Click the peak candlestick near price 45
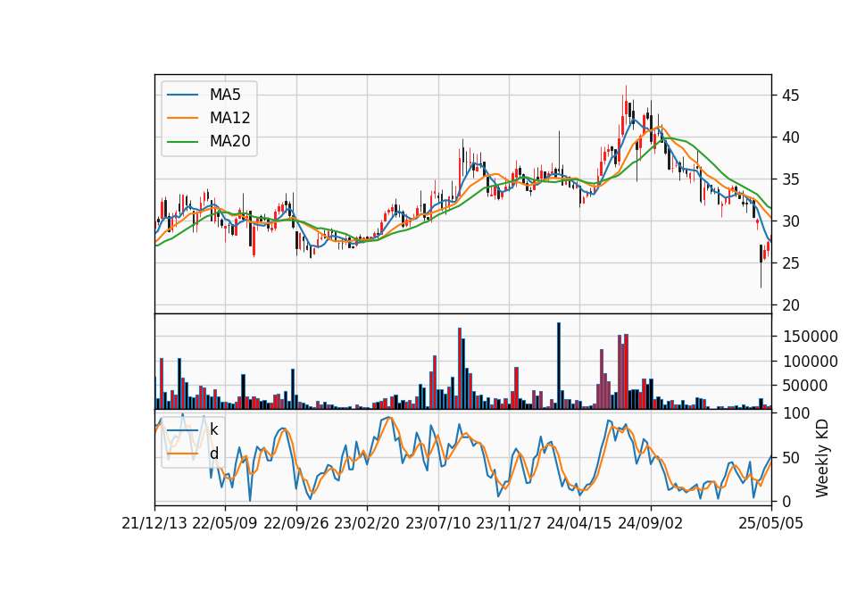The height and width of the screenshot is (616, 857). [x=627, y=107]
